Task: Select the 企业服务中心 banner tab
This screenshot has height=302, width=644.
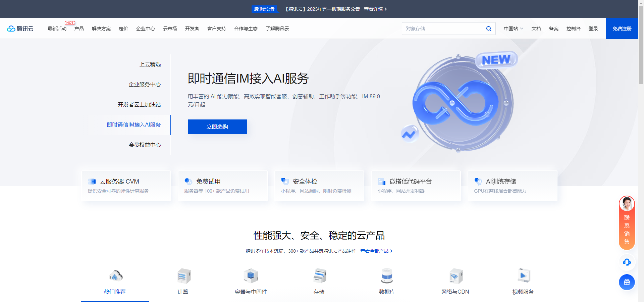Action: click(145, 85)
